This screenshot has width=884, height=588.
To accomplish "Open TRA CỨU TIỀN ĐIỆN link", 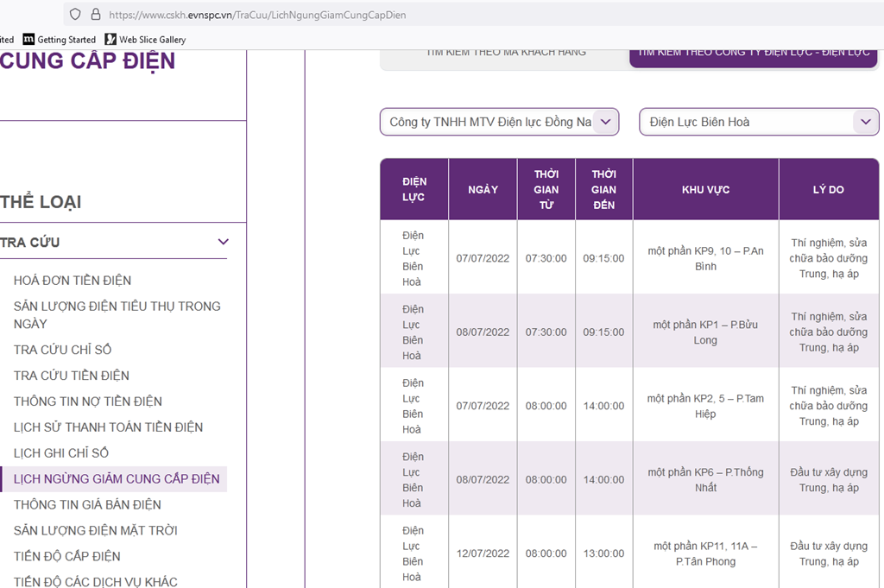I will pyautogui.click(x=72, y=376).
